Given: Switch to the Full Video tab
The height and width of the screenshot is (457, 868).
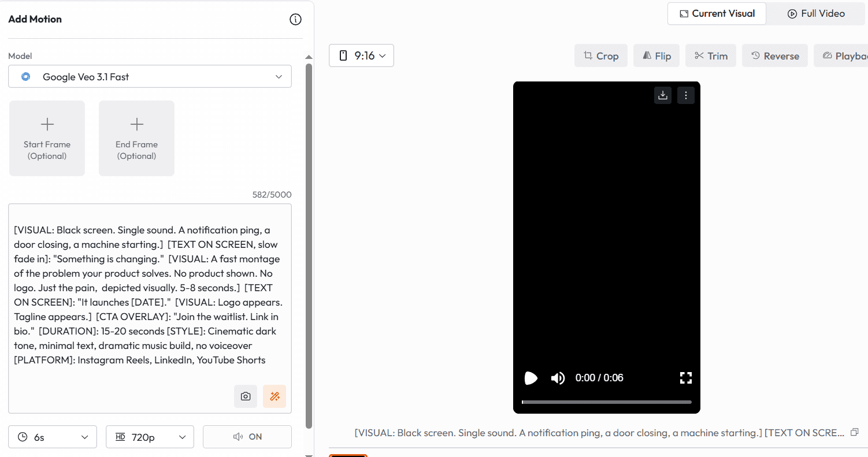Looking at the screenshot, I should click(x=816, y=13).
